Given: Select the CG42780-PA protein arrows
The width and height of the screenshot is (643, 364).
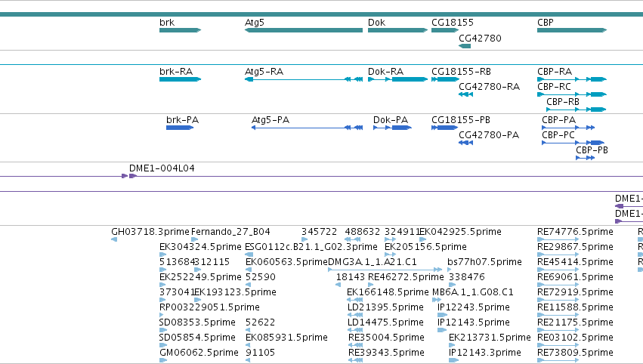Looking at the screenshot, I should (x=466, y=143).
